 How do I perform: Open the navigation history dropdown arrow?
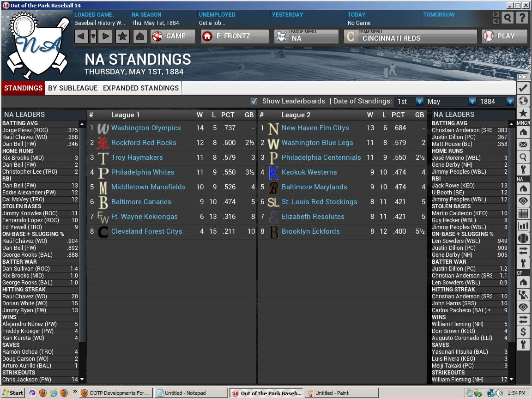93,36
